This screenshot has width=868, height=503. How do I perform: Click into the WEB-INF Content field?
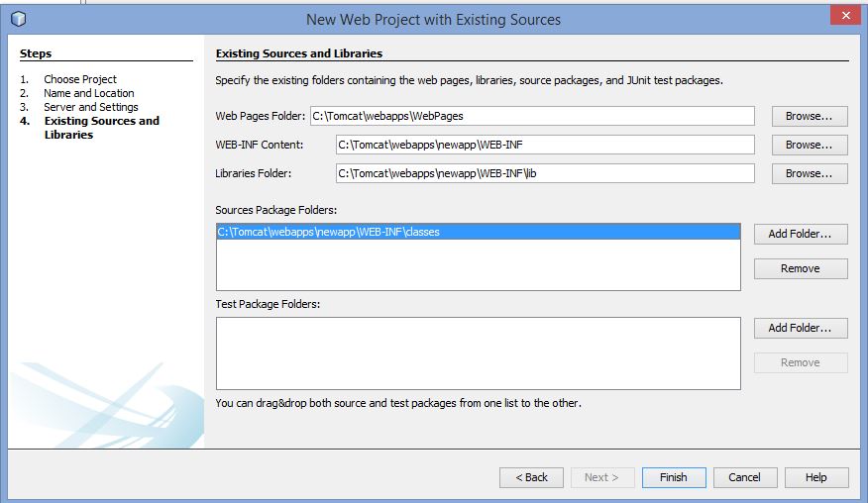point(545,145)
